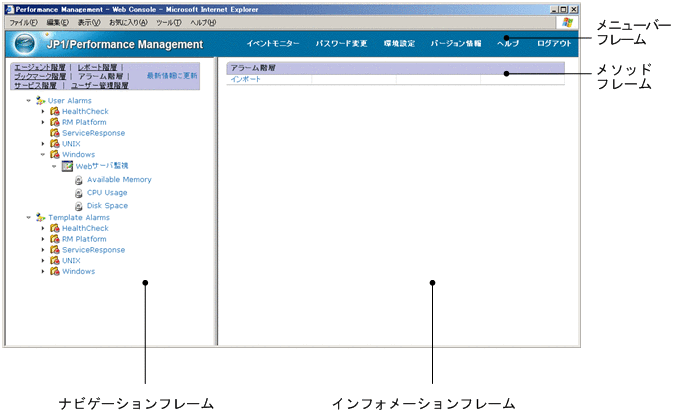Screen dimensions: 673x416
Task: Click UNIX folder icon under User Alarms
Action: 55,143
